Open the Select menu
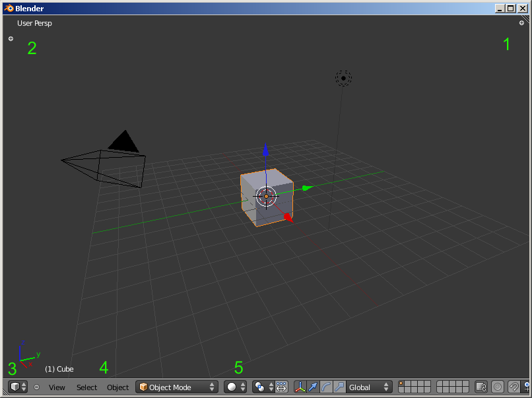The width and height of the screenshot is (532, 398). [x=86, y=387]
